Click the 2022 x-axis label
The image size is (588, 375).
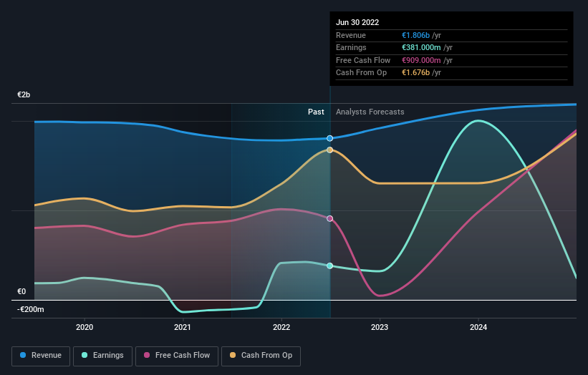coord(281,327)
